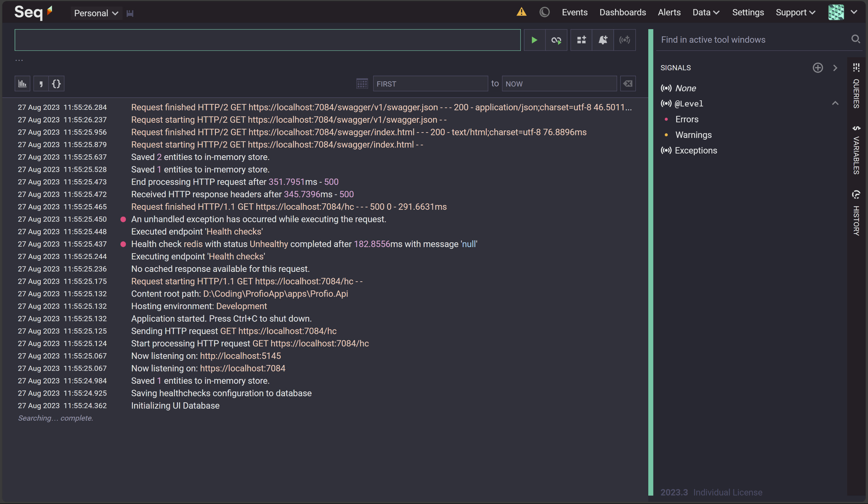This screenshot has height=504, width=868.
Task: Show the histogram chart icon
Action: 22,84
